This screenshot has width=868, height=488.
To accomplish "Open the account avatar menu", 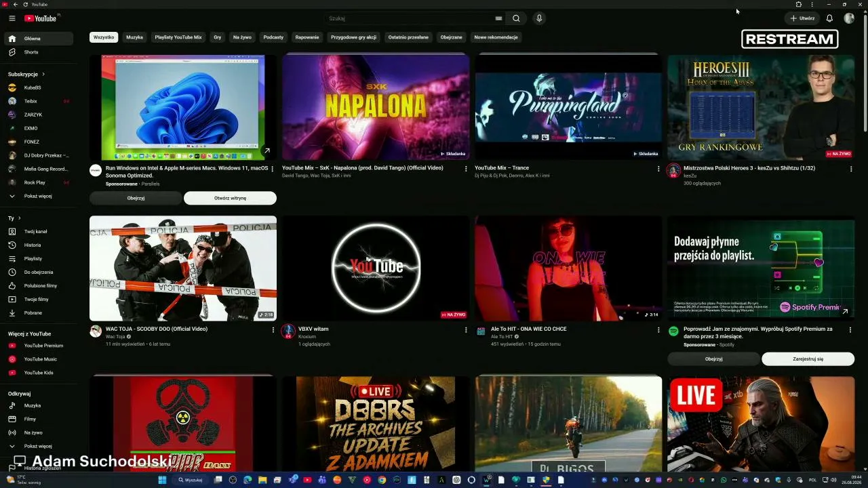I will click(849, 18).
